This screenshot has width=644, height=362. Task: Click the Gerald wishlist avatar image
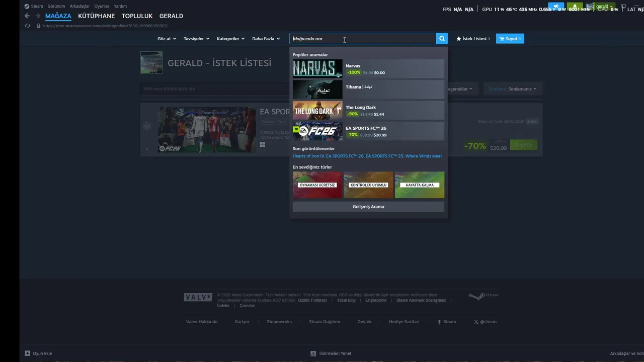tap(151, 63)
